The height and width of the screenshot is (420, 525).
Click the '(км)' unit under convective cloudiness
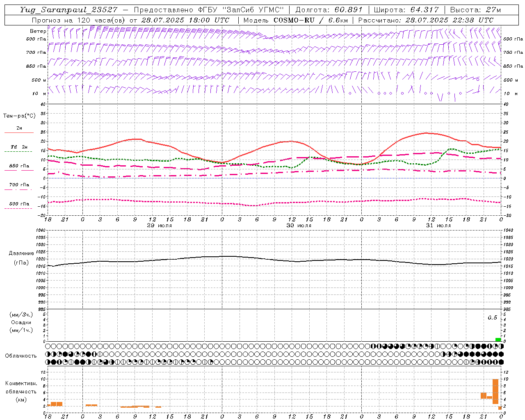(x=21, y=399)
